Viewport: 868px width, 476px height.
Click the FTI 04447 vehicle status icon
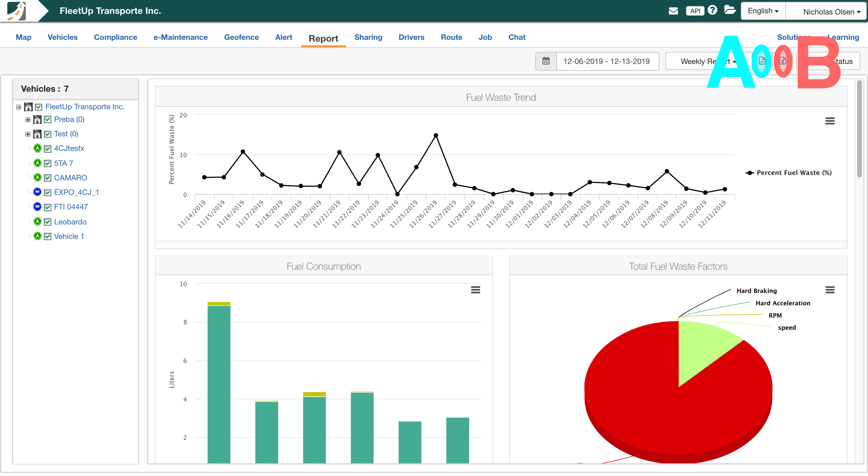pyautogui.click(x=37, y=206)
